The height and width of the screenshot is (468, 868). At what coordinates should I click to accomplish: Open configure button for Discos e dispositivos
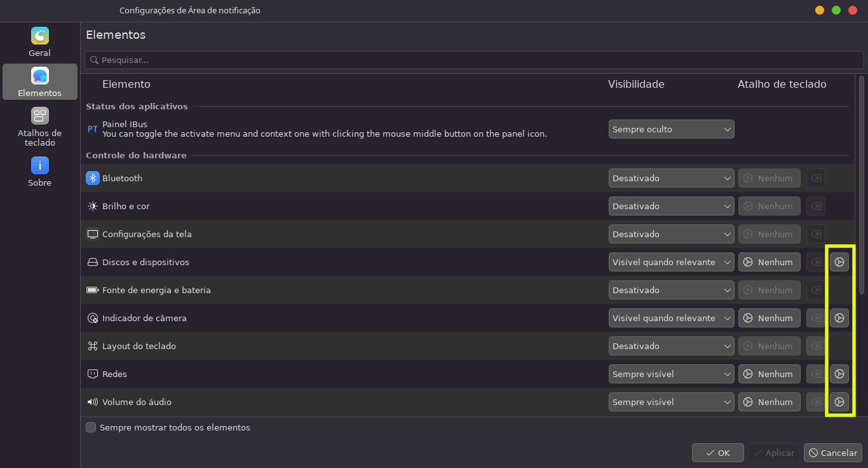pos(839,262)
